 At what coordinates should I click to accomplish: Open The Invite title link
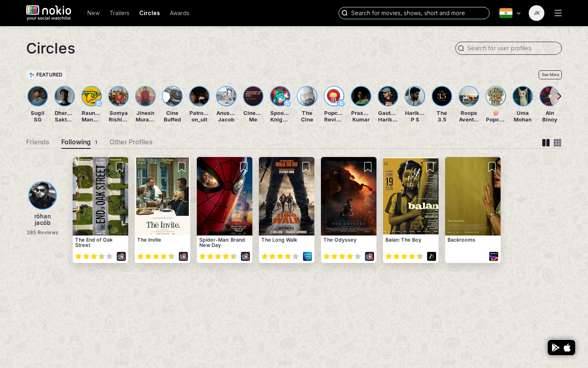tap(149, 240)
